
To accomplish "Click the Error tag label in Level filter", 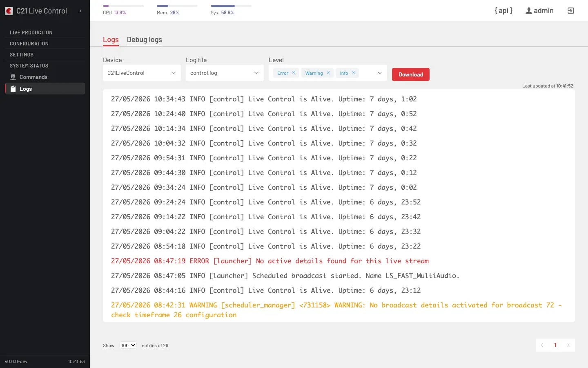I will (x=283, y=73).
